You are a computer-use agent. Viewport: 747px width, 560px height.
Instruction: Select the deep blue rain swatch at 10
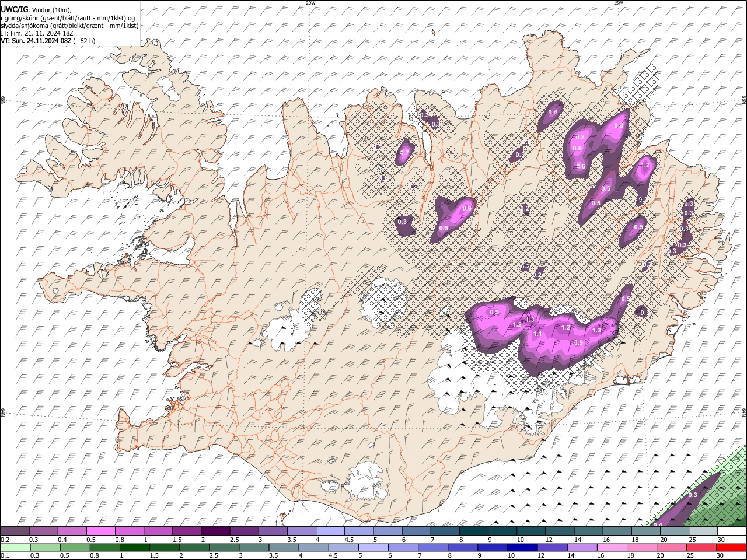click(x=522, y=547)
